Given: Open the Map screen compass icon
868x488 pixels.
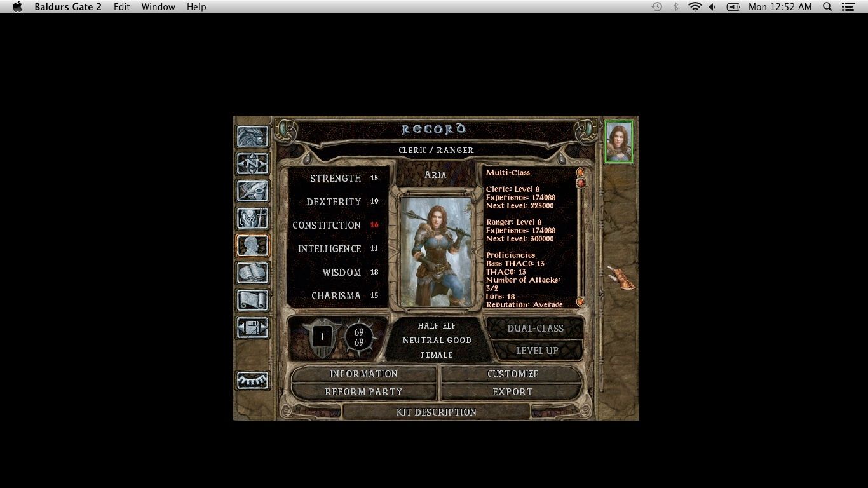Looking at the screenshot, I should [x=252, y=164].
